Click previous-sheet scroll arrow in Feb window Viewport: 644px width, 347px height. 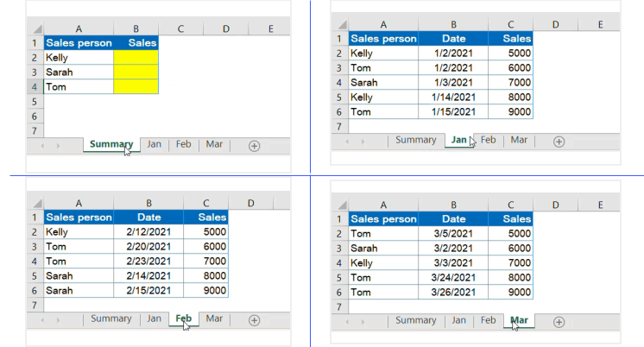[42, 320]
